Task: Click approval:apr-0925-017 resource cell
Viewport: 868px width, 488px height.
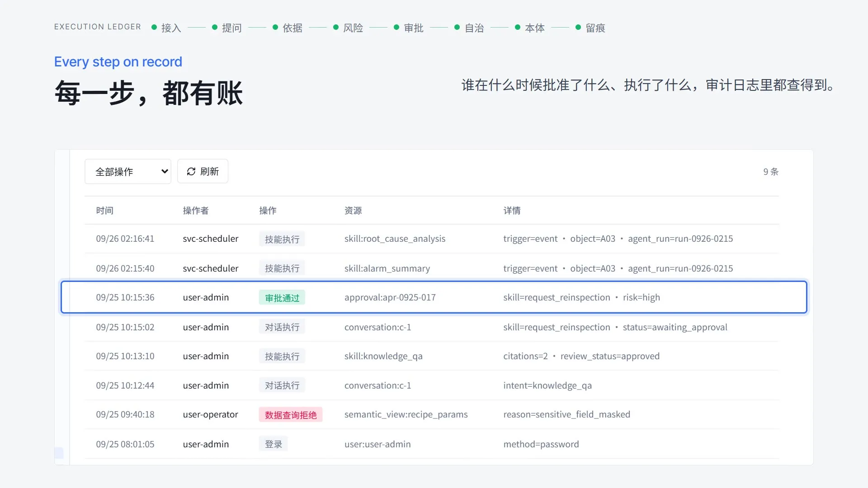Action: click(390, 297)
